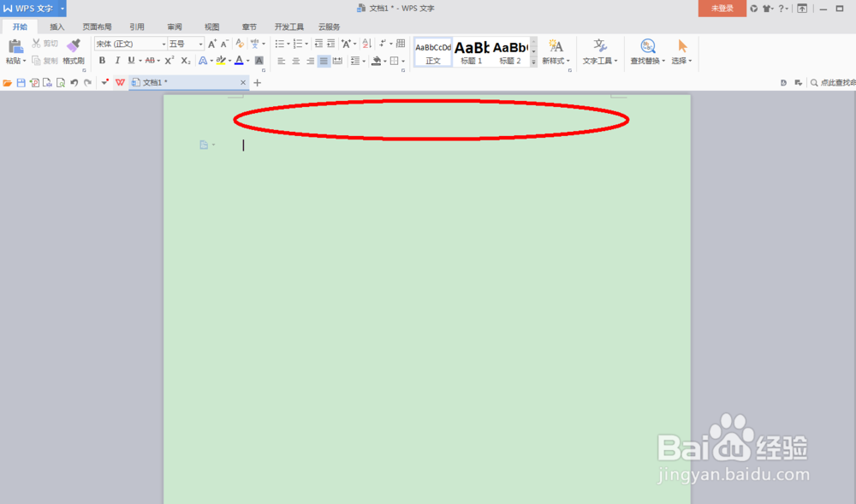This screenshot has height=504, width=856.
Task: Click the Undo arrow
Action: [x=74, y=83]
